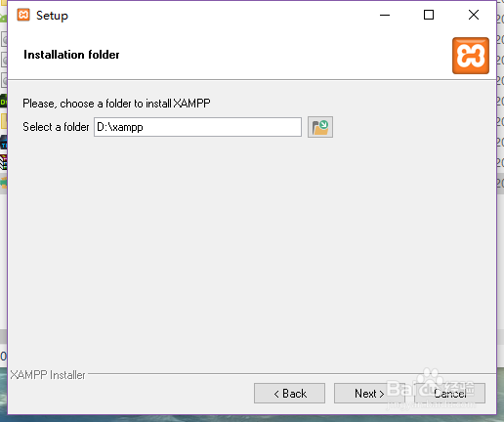
Task: Click the desktop wallpaper strip below the window
Action: tap(252, 418)
